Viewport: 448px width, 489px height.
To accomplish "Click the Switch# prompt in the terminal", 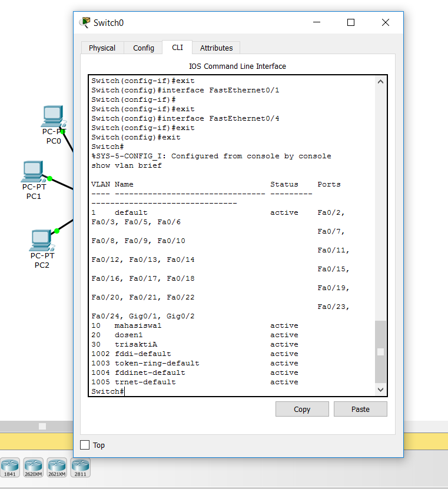I will point(108,391).
